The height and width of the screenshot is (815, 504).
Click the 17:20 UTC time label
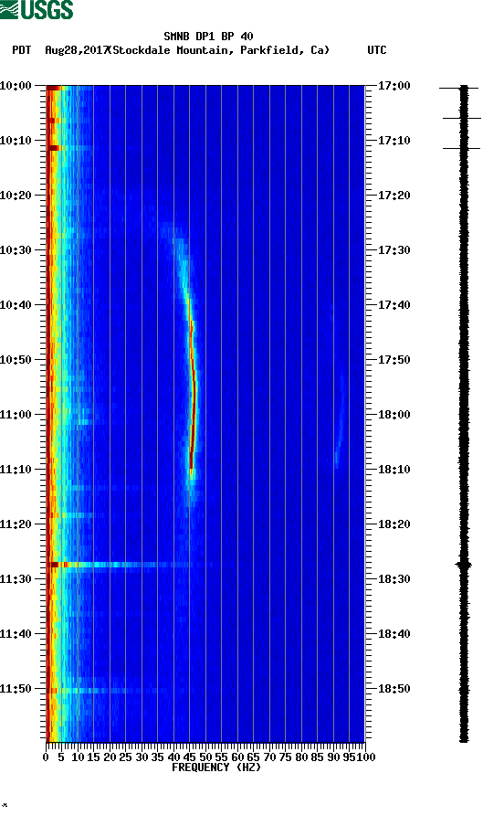tap(394, 196)
